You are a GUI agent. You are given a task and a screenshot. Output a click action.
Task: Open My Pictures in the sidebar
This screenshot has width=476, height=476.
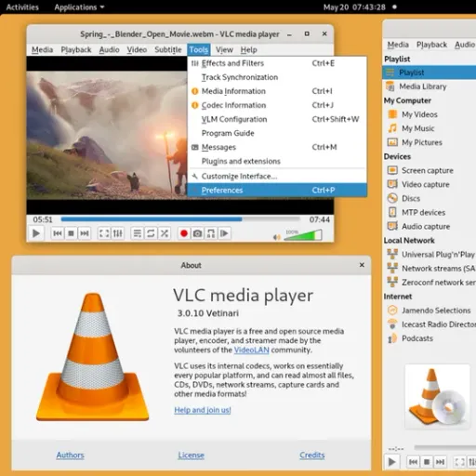tap(430, 142)
